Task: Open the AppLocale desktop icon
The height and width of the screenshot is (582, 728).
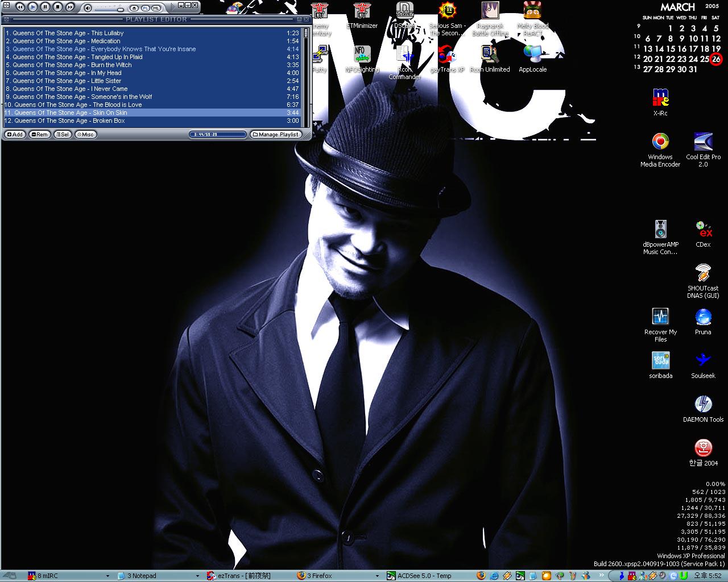Action: [x=532, y=55]
